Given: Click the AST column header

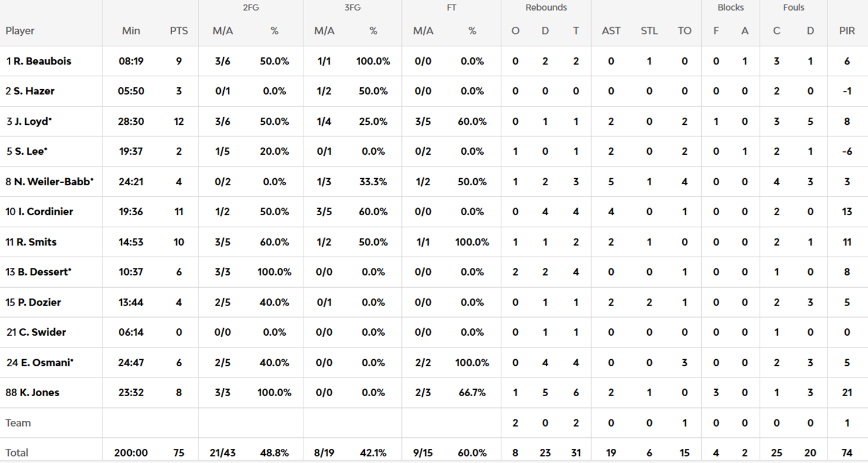Looking at the screenshot, I should (611, 31).
